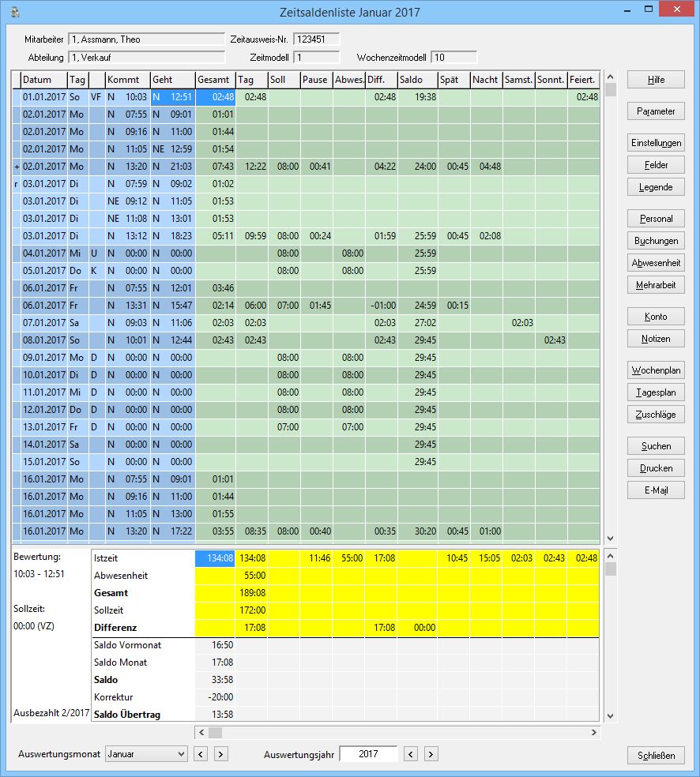Click the horizontal scrollbar left arrow
The image size is (700, 777).
[201, 733]
